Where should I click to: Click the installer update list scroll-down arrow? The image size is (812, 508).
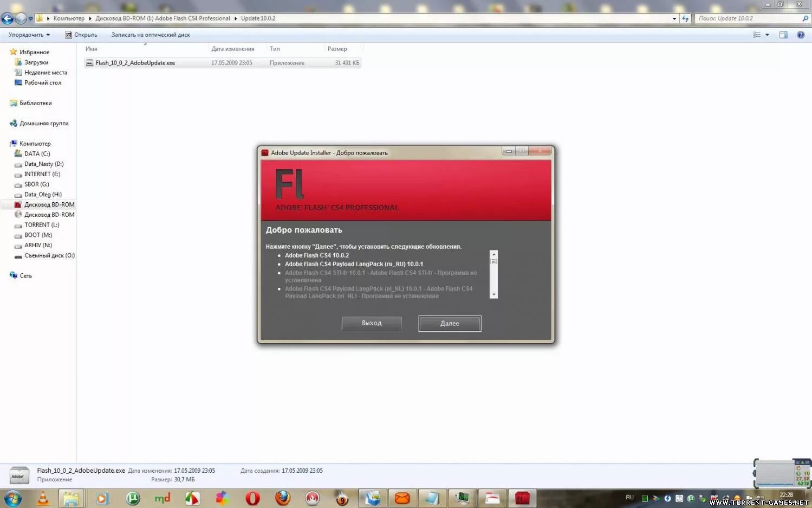pyautogui.click(x=493, y=294)
